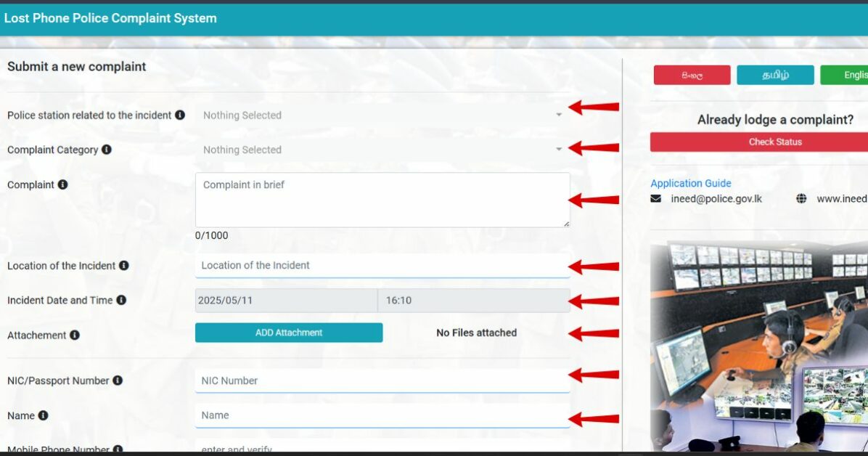Viewport: 868px width, 456px height.
Task: Expand the Complaint Category dropdown
Action: [x=382, y=150]
